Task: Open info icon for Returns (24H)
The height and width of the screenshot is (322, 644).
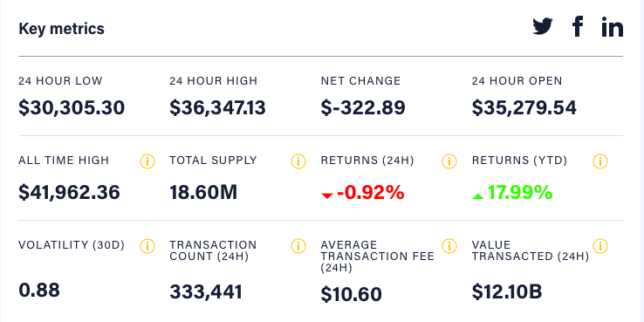Action: pyautogui.click(x=449, y=161)
